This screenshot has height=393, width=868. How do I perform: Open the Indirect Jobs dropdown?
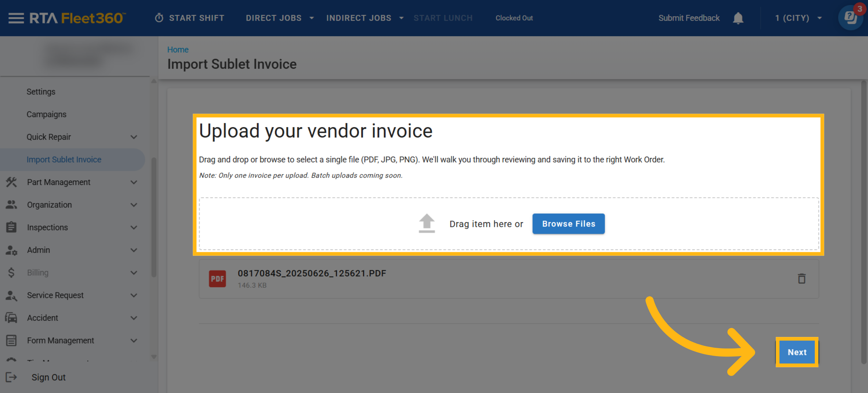(x=365, y=18)
